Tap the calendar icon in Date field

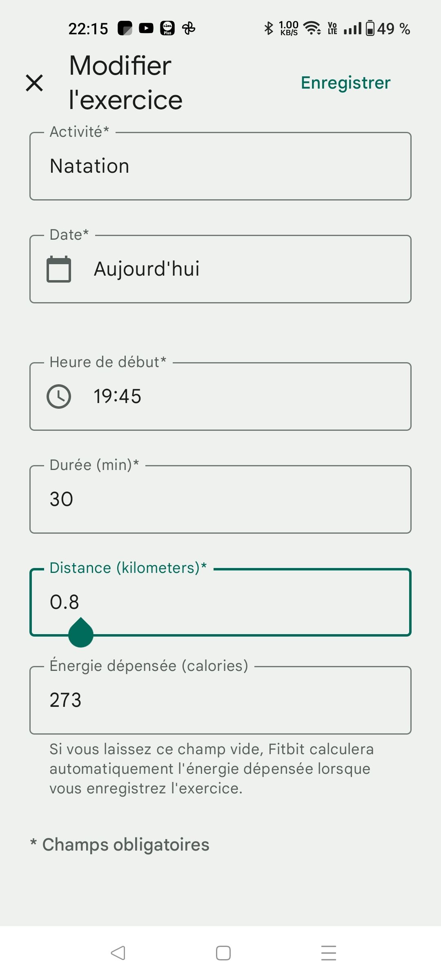click(x=59, y=269)
